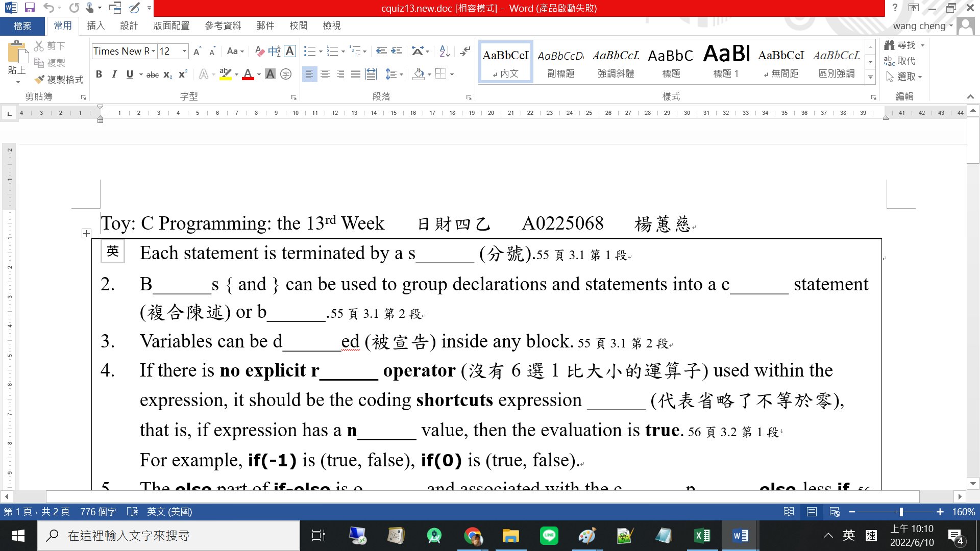Click the Save icon in quick access toolbar
Viewport: 980px width, 551px height.
click(30, 8)
